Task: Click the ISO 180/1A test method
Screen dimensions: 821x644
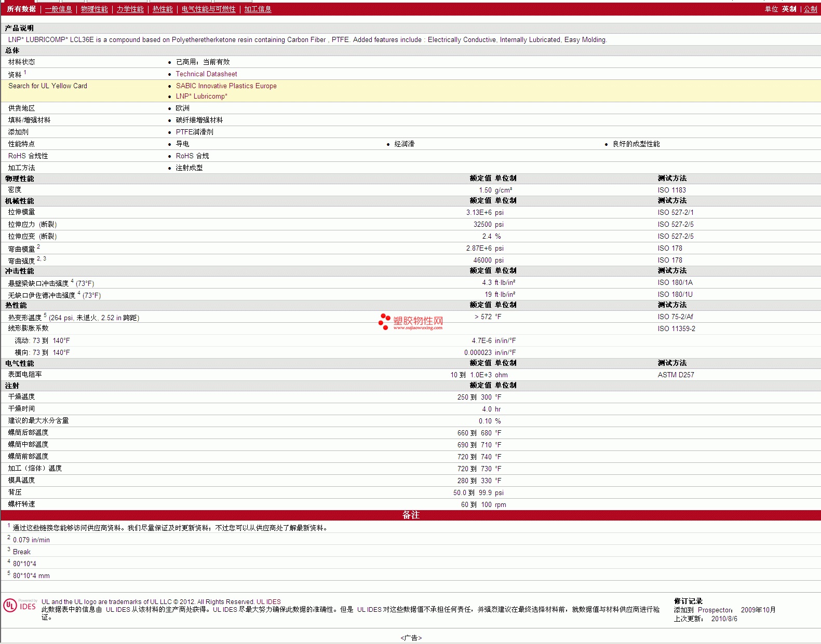Action: (x=675, y=283)
